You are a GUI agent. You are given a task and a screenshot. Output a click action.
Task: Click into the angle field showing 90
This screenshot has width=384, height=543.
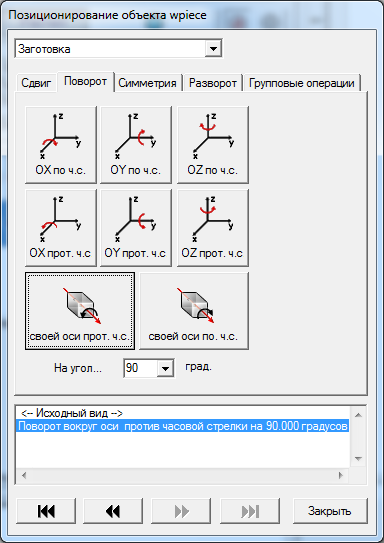pyautogui.click(x=140, y=368)
